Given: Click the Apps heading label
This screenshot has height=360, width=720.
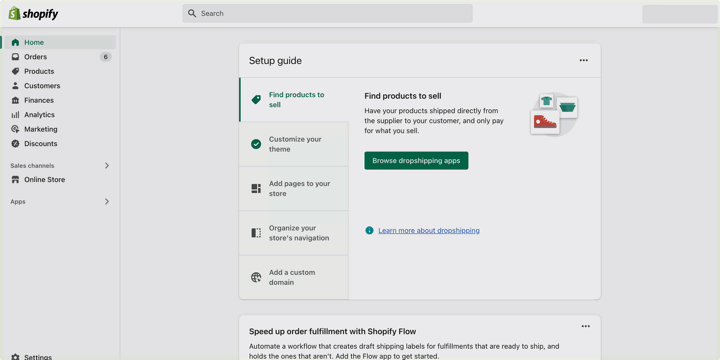Looking at the screenshot, I should point(18,202).
